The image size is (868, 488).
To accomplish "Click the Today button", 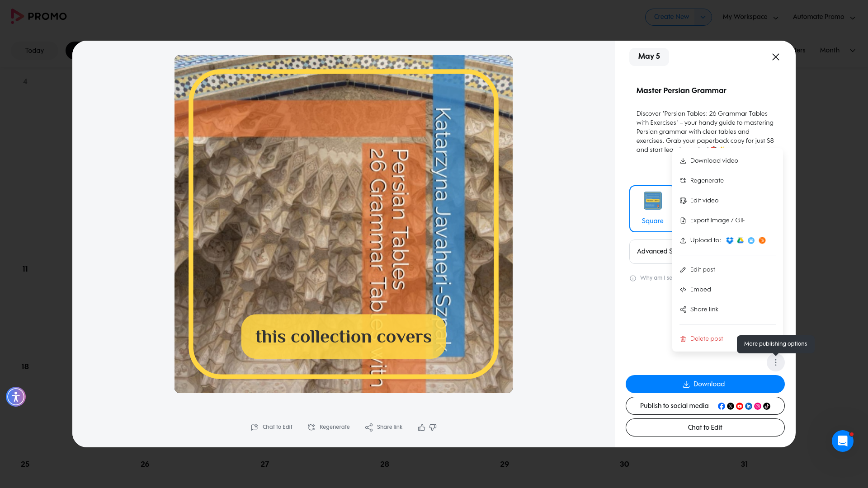I will click(x=34, y=51).
